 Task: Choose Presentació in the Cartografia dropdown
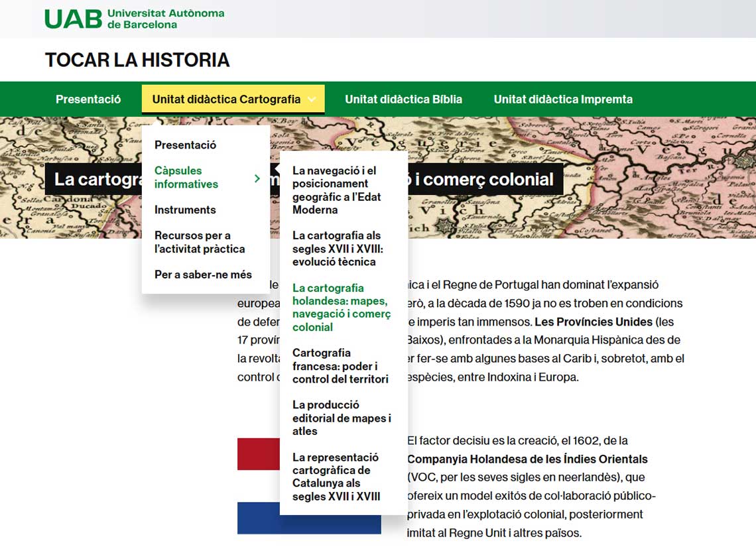[x=185, y=145]
